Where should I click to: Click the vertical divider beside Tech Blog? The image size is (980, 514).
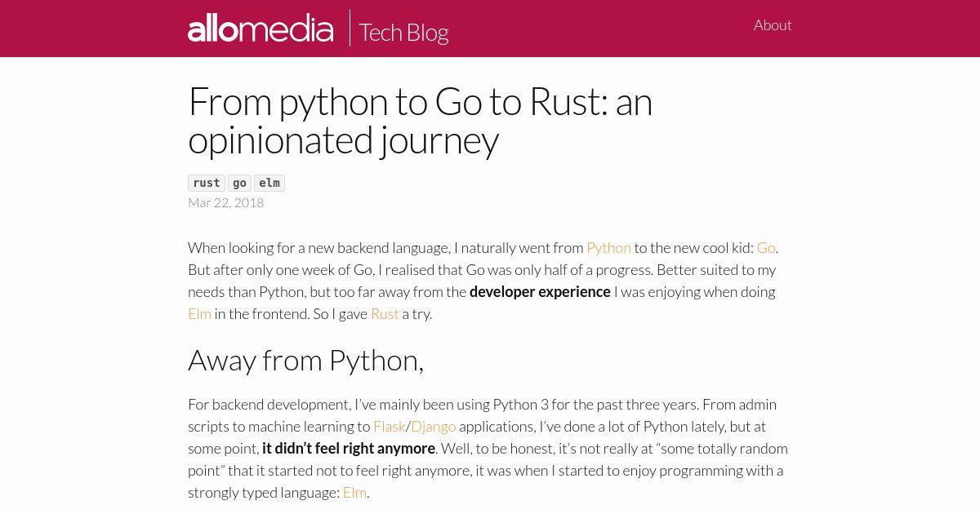pyautogui.click(x=350, y=29)
